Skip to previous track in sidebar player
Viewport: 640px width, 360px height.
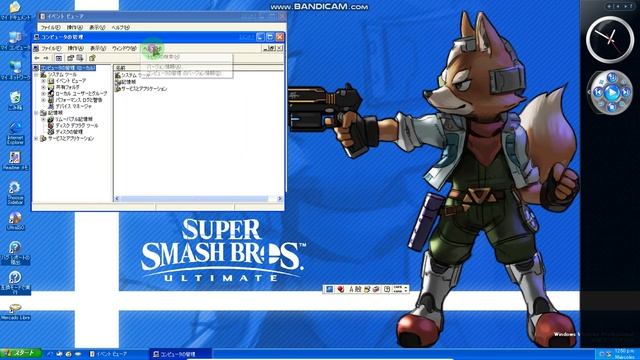point(598,93)
